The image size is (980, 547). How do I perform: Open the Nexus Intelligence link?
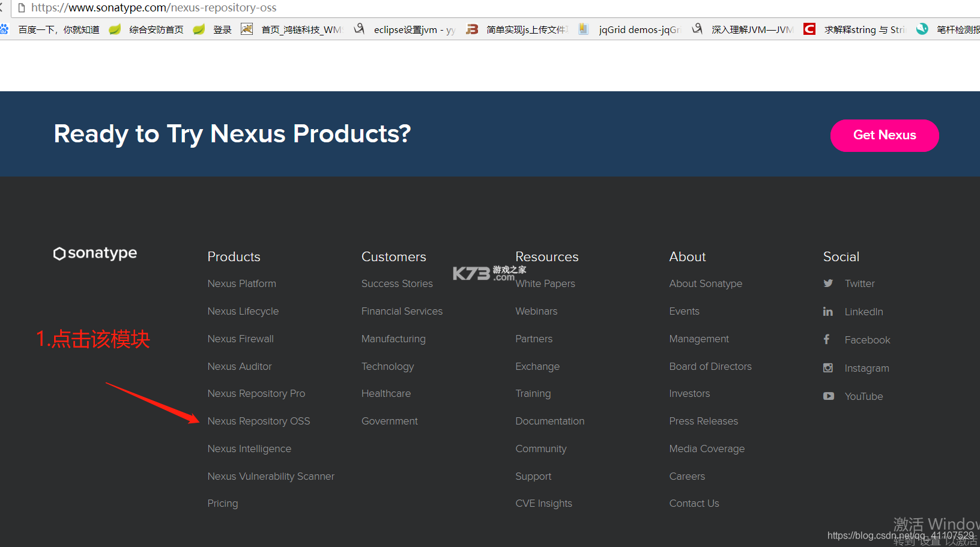click(x=249, y=449)
